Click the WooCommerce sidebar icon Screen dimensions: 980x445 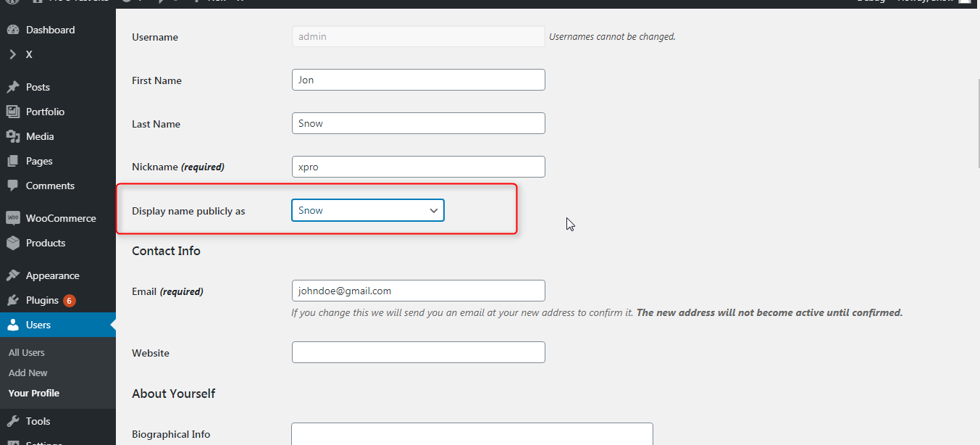tap(12, 218)
